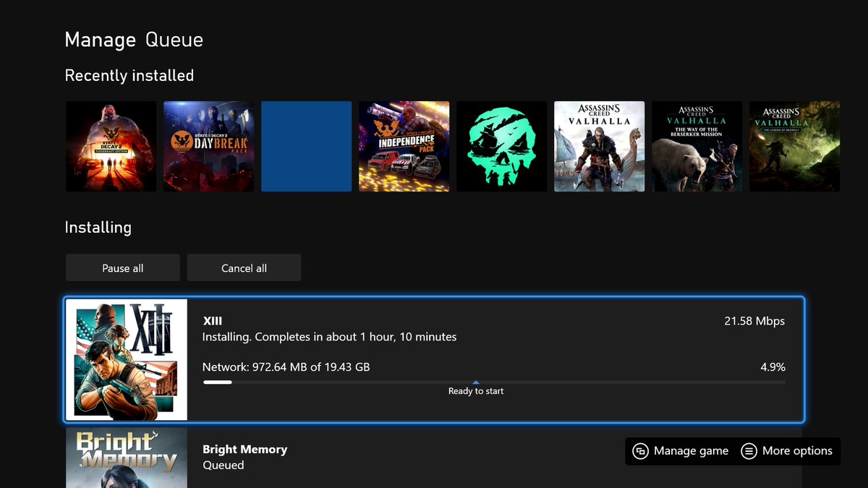Select the blank blue recently installed tile
This screenshot has width=868, height=488.
pyautogui.click(x=307, y=146)
